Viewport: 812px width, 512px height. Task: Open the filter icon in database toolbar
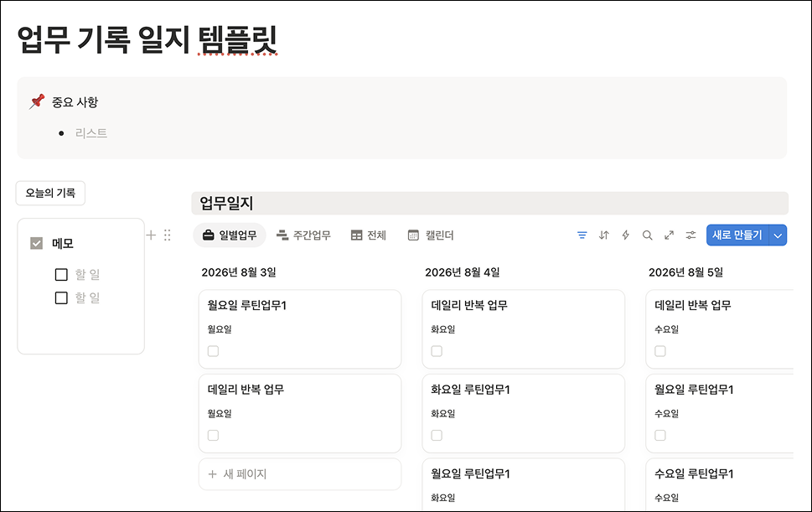tap(582, 235)
